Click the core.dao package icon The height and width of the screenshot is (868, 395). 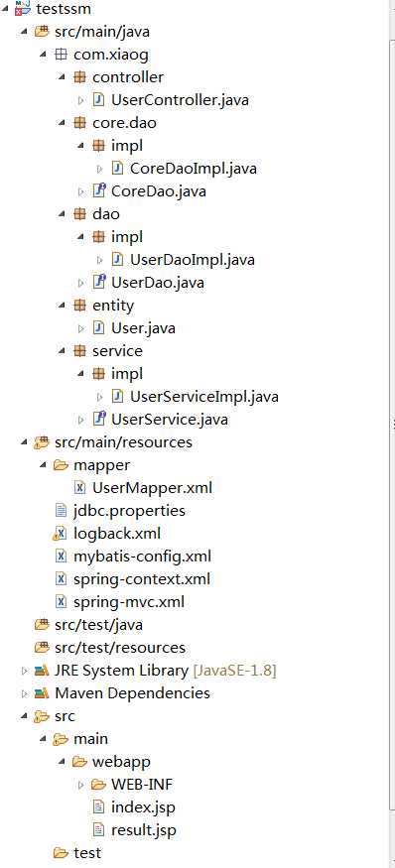point(79,123)
